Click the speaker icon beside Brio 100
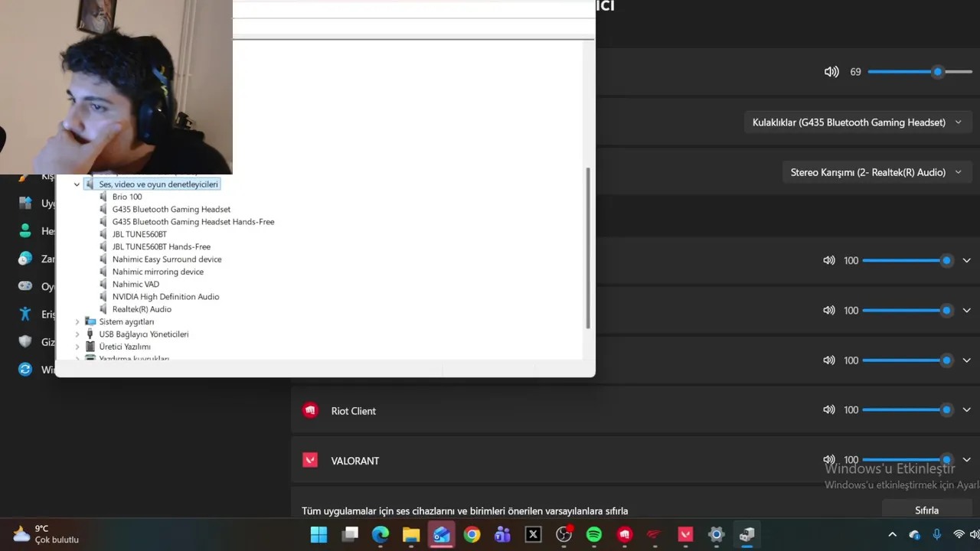Viewport: 980px width, 551px height. click(x=104, y=197)
